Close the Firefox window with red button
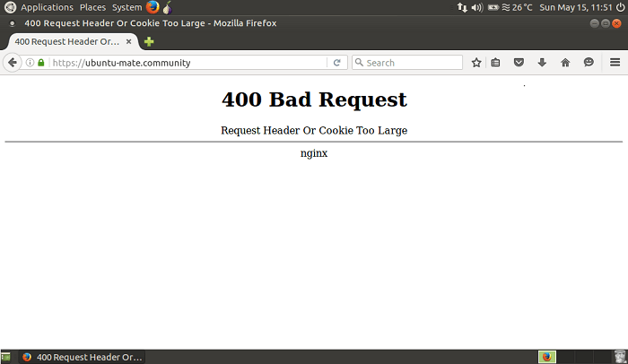Image resolution: width=628 pixels, height=364 pixels. click(x=617, y=23)
